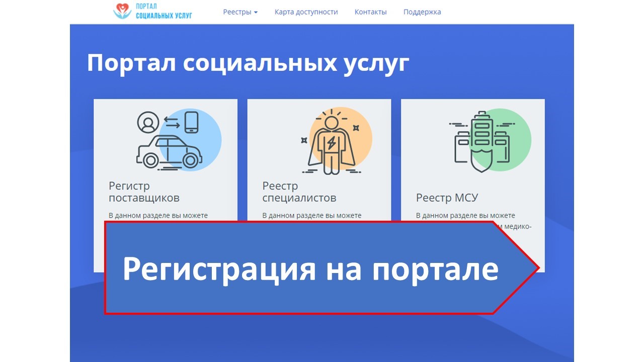644x362 pixels.
Task: Navigate to the Поддержка section
Action: pyautogui.click(x=422, y=12)
